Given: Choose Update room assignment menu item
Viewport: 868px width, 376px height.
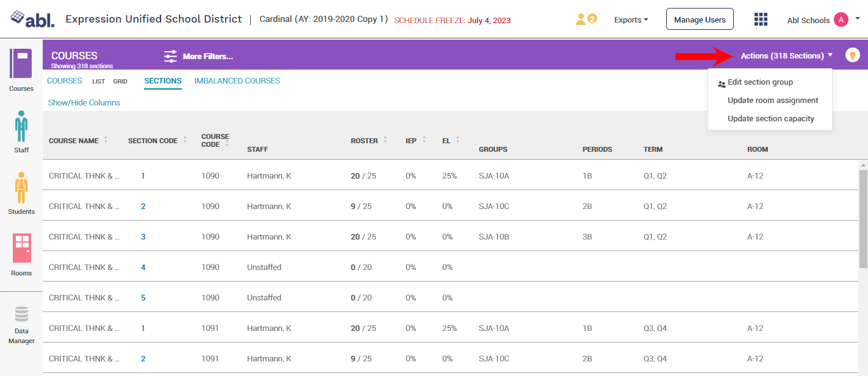Looking at the screenshot, I should tap(772, 101).
